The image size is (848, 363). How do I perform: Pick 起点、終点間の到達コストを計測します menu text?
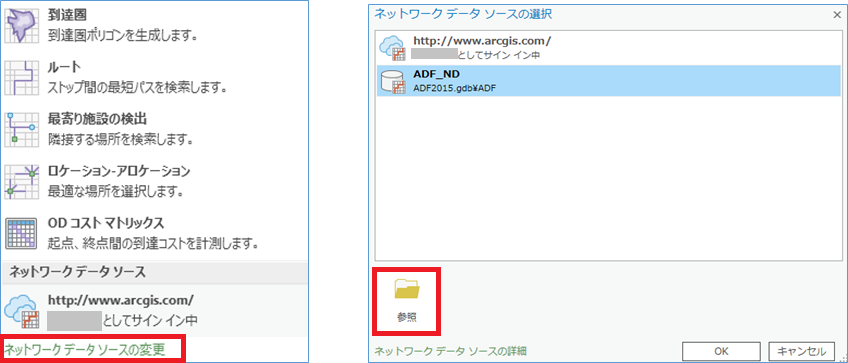(151, 243)
